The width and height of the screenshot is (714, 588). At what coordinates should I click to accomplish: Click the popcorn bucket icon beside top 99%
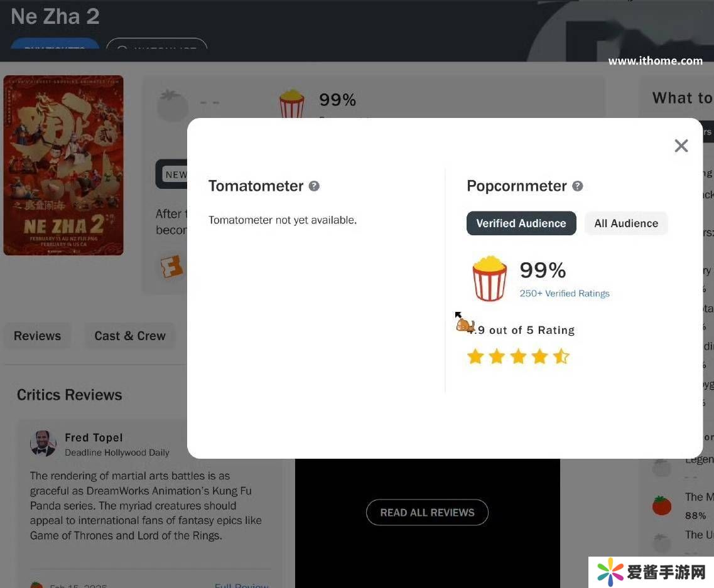pos(291,104)
